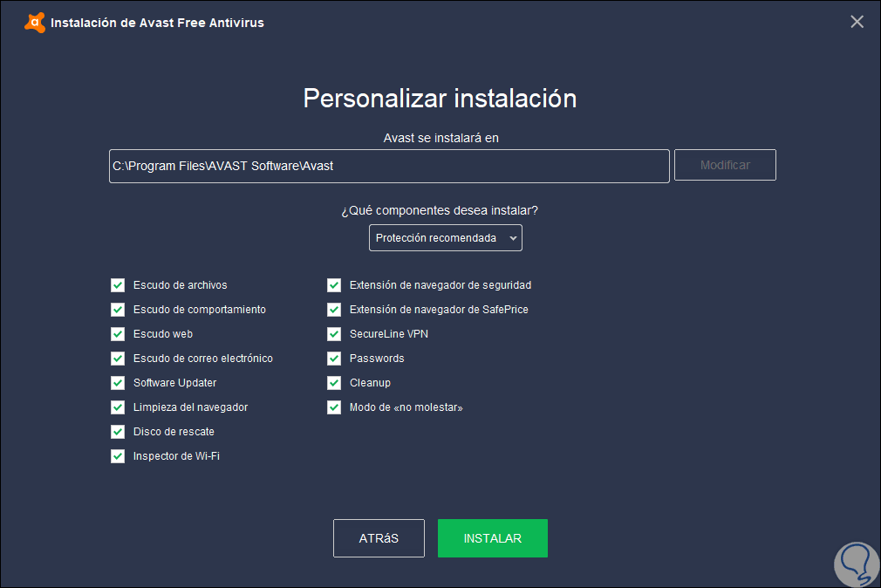Disable Modo de «no molestar» checkbox
Screen dimensions: 881x588
tap(334, 407)
